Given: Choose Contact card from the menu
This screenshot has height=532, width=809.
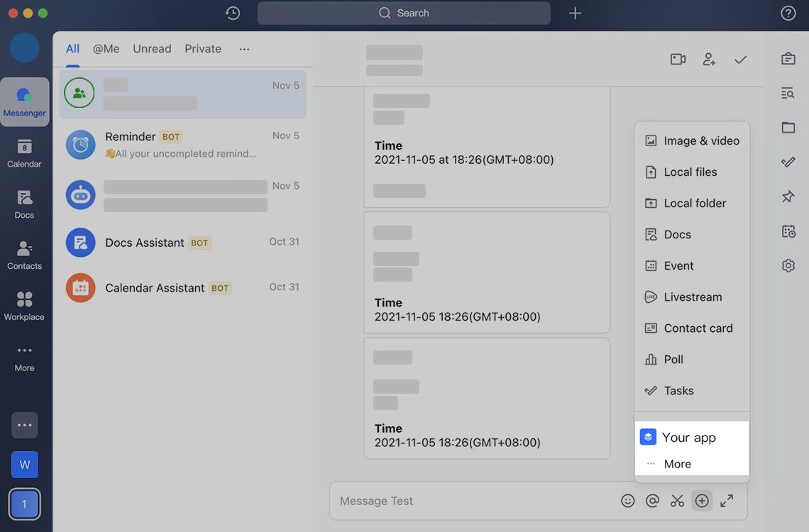Looking at the screenshot, I should 692,328.
